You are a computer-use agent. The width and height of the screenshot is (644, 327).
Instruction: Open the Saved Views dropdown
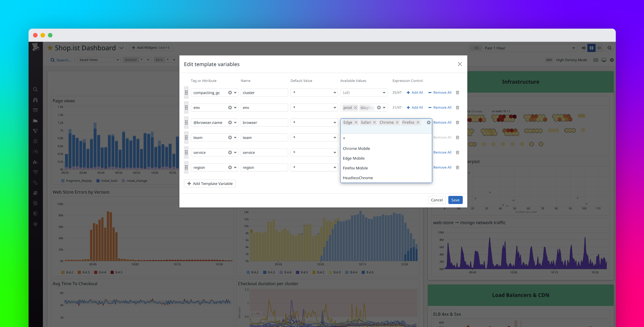99,60
